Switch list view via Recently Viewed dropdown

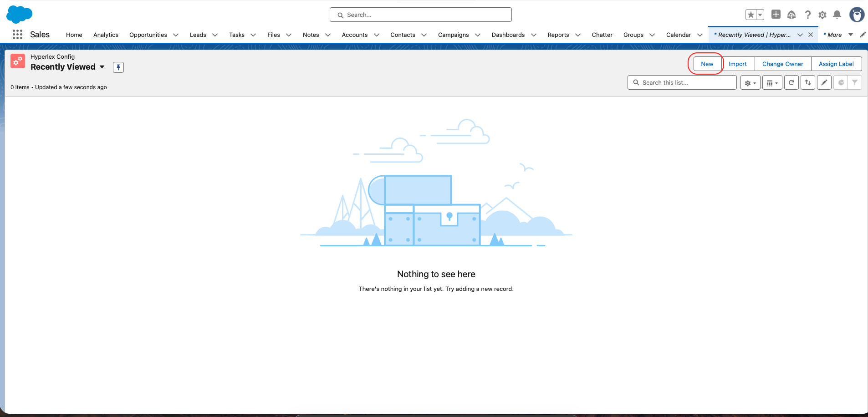(x=102, y=67)
